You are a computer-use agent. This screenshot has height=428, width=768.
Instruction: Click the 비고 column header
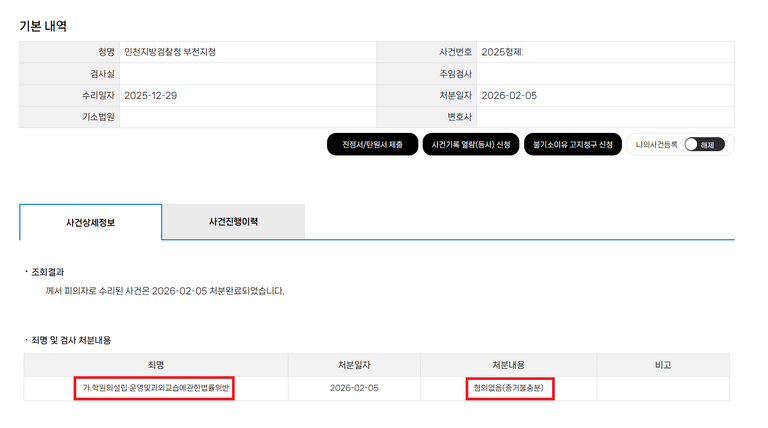[x=662, y=365]
